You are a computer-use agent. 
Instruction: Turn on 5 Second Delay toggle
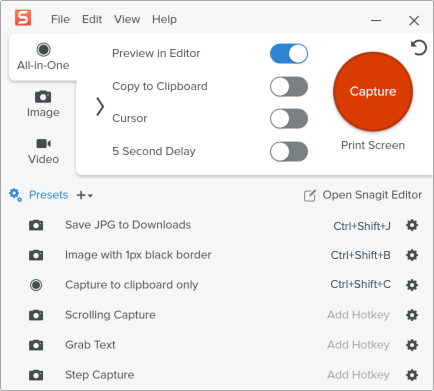289,152
